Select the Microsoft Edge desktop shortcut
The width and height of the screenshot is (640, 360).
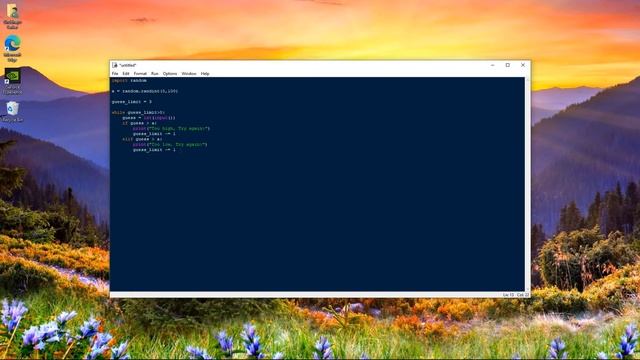coord(12,48)
